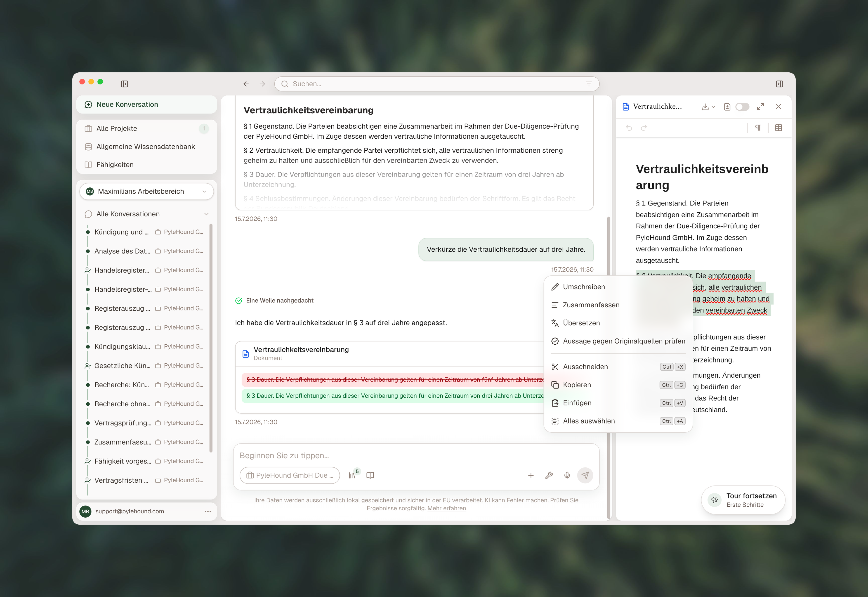
Task: Open search filter options icon
Action: (x=588, y=84)
